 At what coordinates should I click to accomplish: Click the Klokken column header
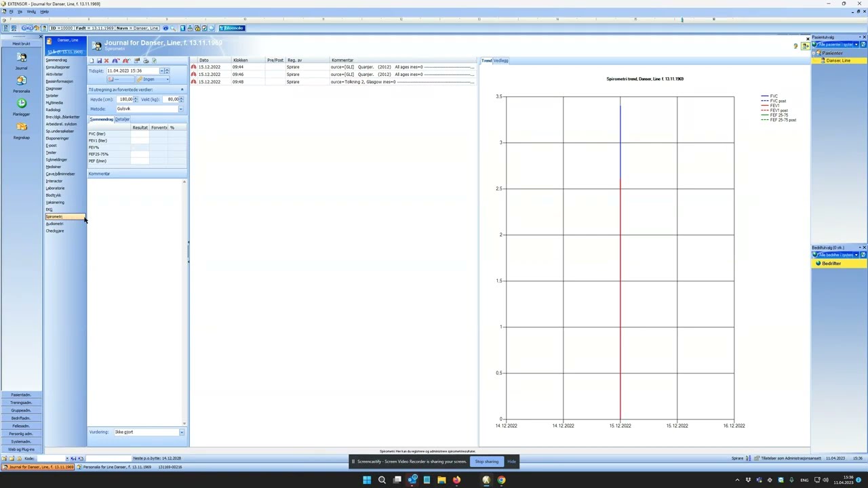248,60
